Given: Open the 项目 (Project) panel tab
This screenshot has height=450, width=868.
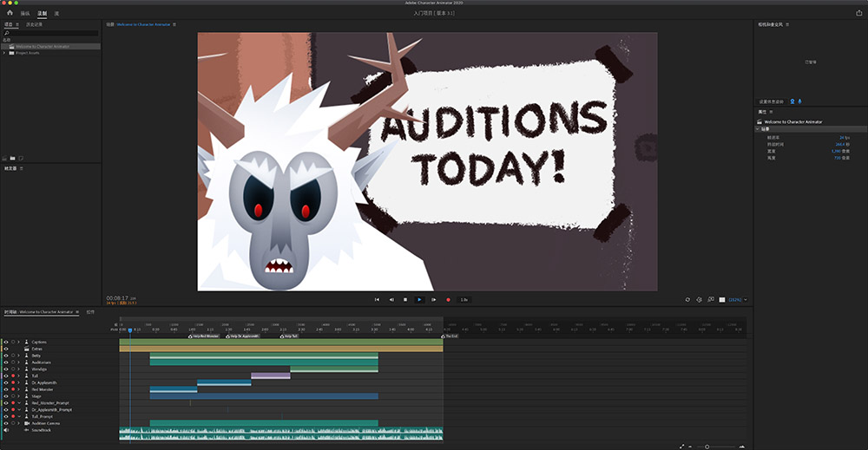Looking at the screenshot, I should click(9, 24).
